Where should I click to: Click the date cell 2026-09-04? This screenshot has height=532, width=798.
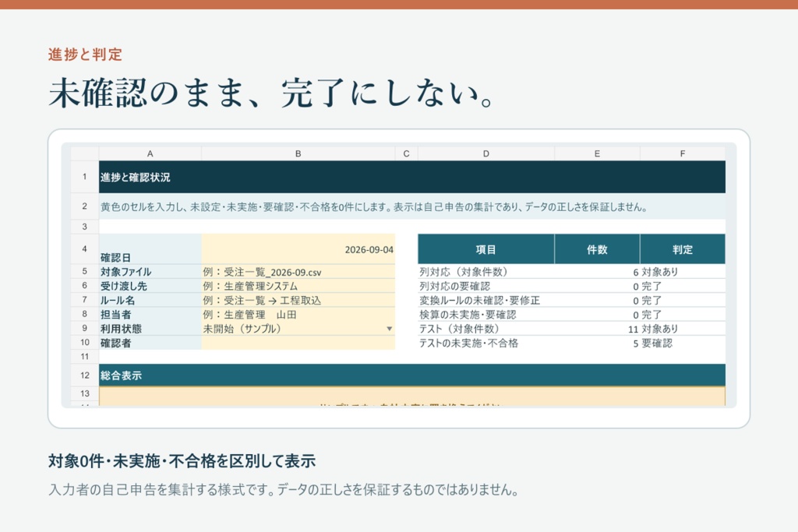click(x=298, y=249)
